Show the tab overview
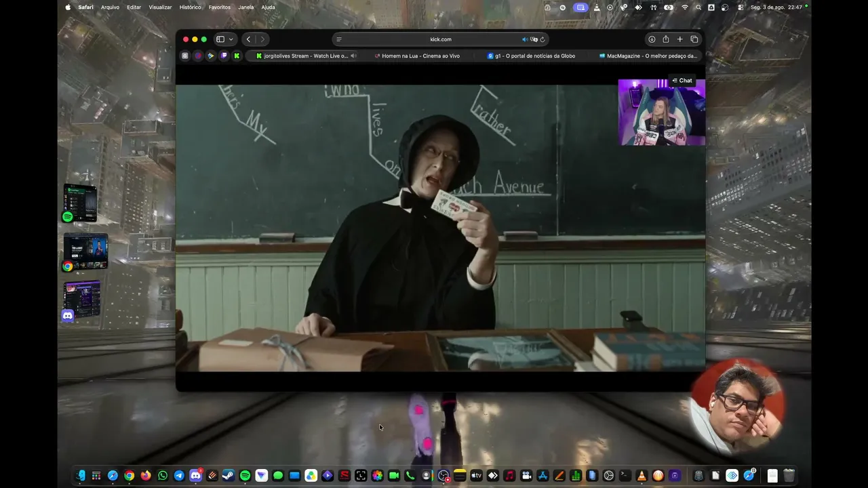The height and width of the screenshot is (488, 868). click(x=694, y=39)
